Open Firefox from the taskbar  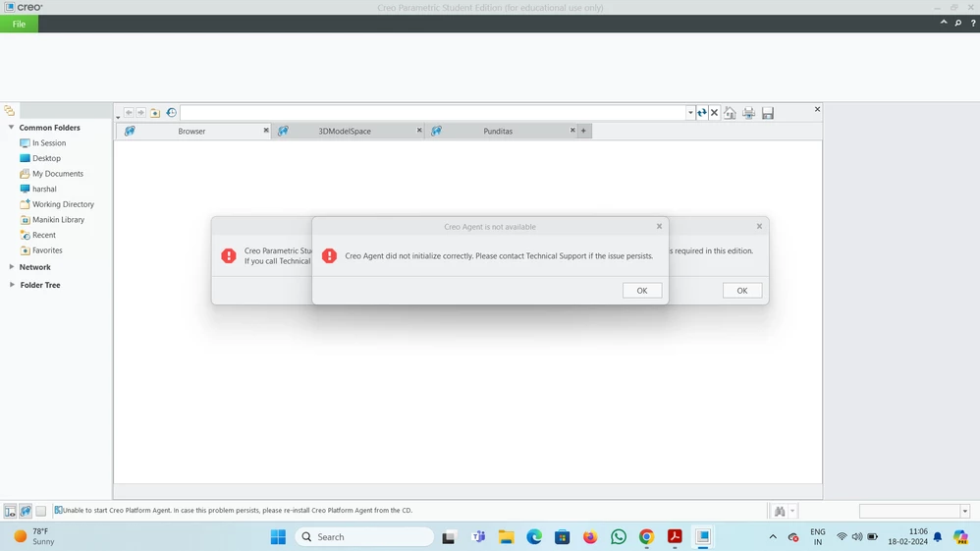[x=590, y=536]
